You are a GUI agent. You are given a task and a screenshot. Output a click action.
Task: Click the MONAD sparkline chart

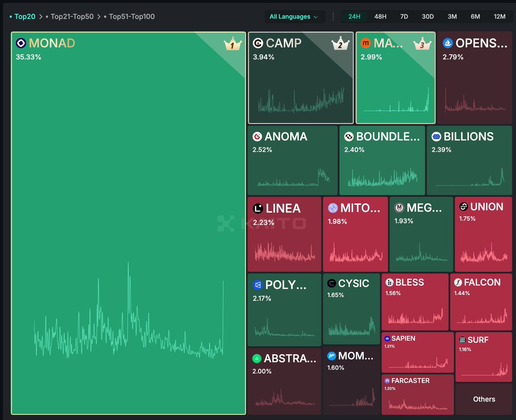(129, 310)
